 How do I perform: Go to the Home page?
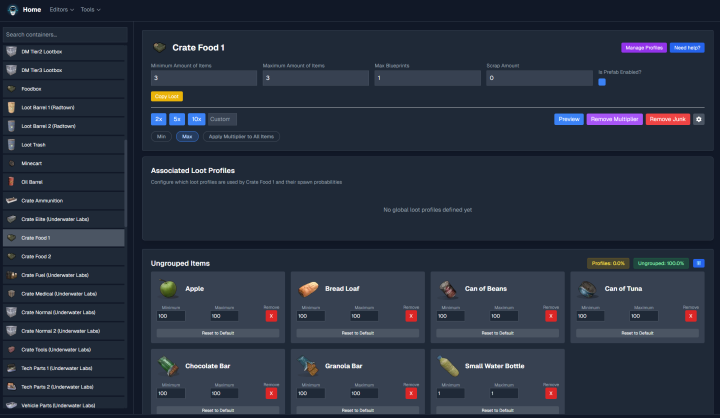point(32,10)
